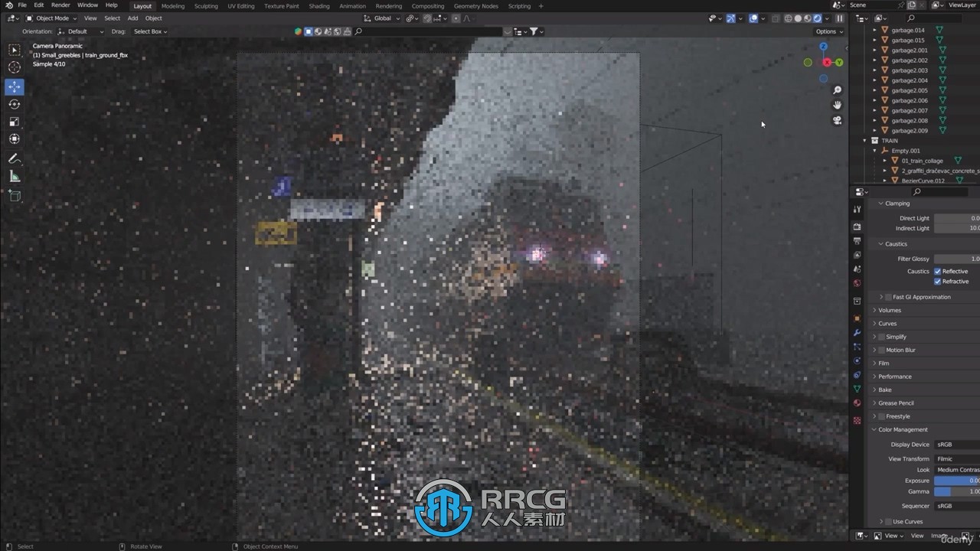Open the Scene properties tab
This screenshot has width=980, height=551.
click(x=857, y=269)
